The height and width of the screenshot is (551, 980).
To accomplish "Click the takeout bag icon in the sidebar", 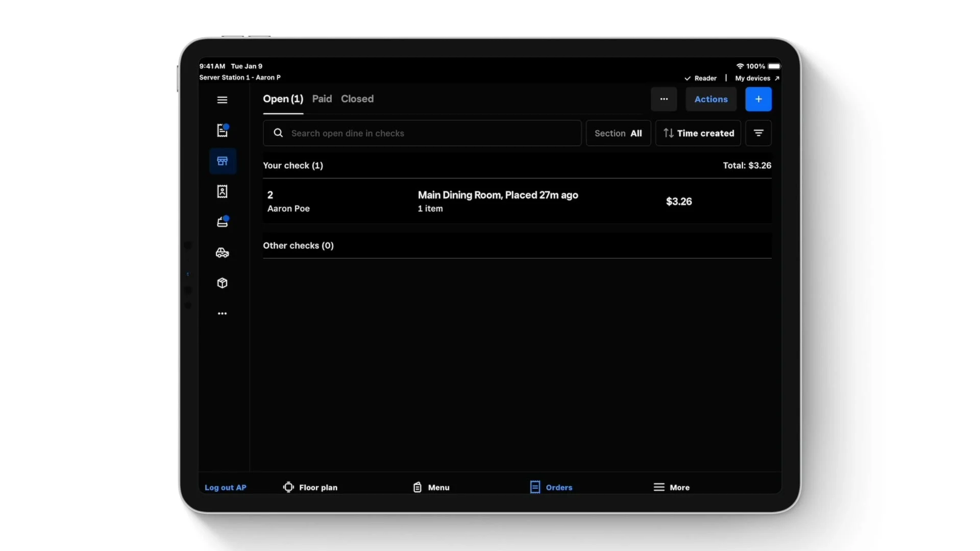I will point(222,222).
